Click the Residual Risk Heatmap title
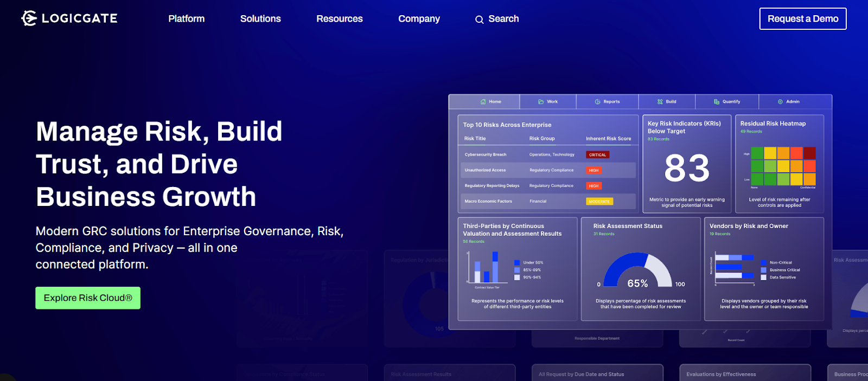 (773, 124)
